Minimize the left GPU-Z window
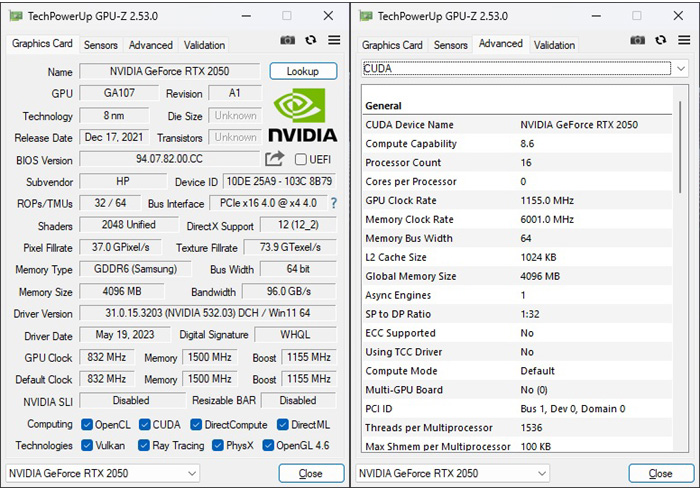The height and width of the screenshot is (493, 700). pos(246,16)
